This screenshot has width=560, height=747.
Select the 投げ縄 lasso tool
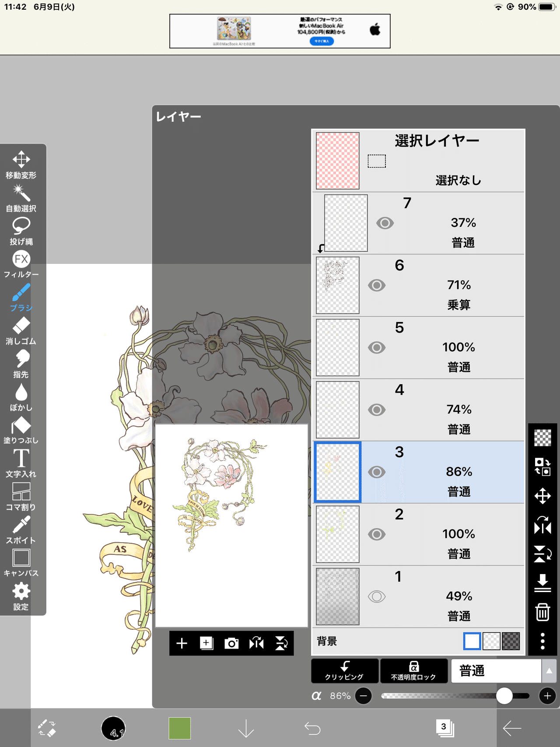coord(21,231)
